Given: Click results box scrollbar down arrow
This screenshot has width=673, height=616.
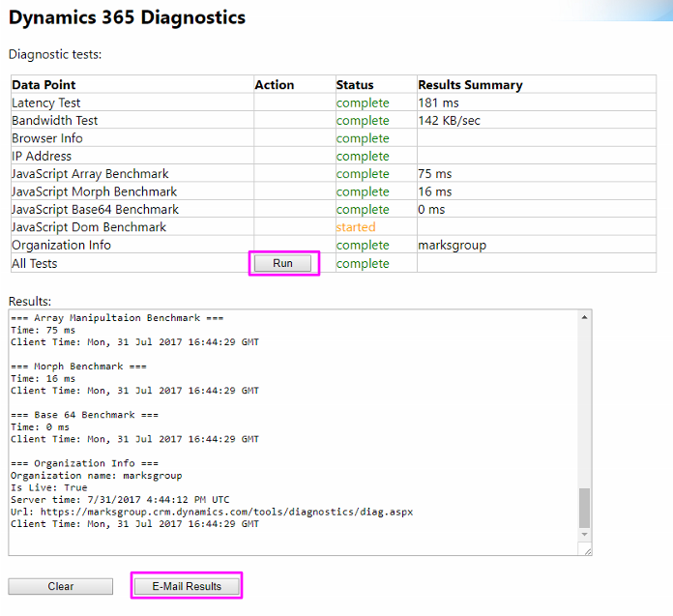Looking at the screenshot, I should (x=585, y=535).
